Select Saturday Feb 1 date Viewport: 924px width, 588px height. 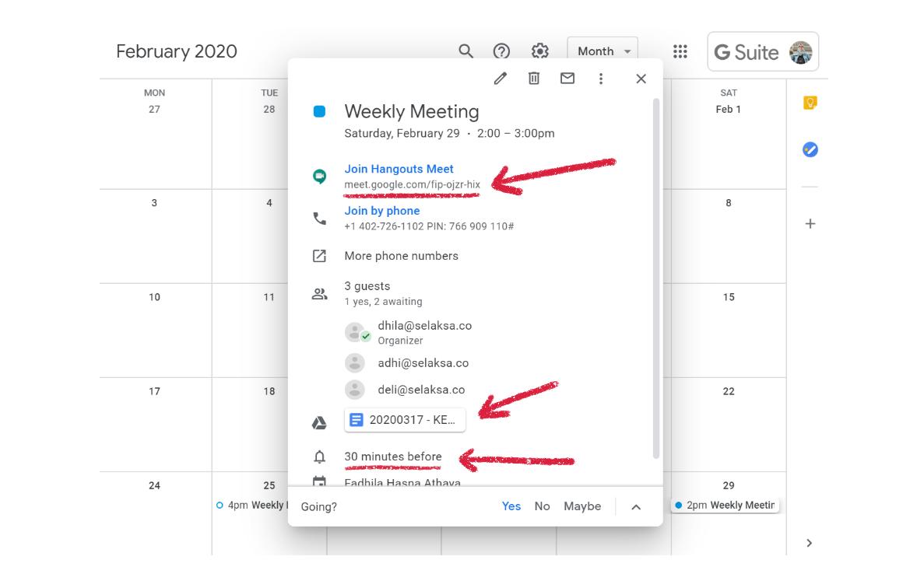click(729, 109)
